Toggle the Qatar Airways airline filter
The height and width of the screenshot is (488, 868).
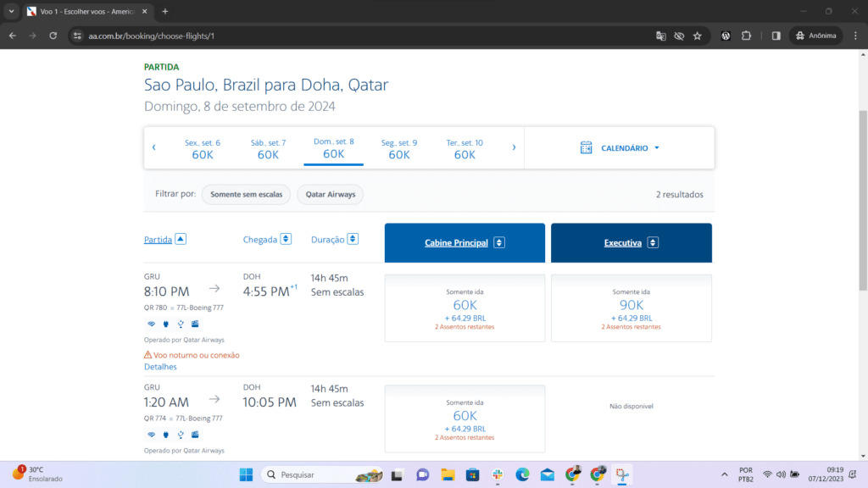pos(330,194)
